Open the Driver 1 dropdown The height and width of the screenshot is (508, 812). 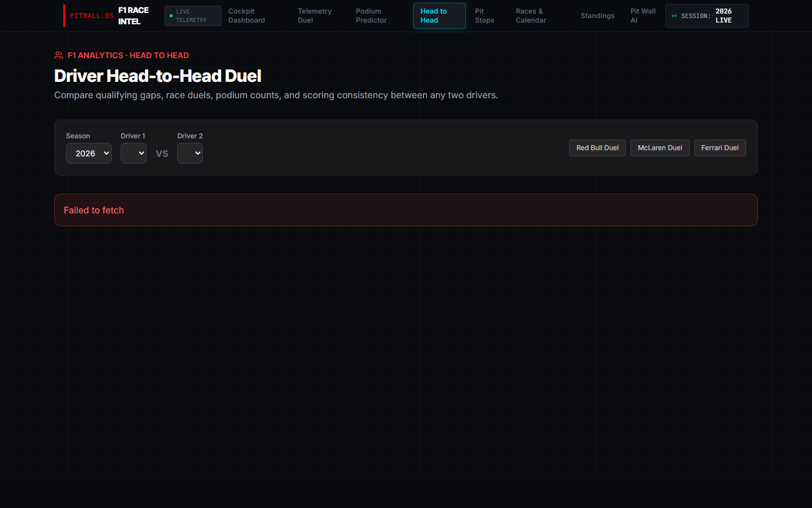[x=134, y=154]
